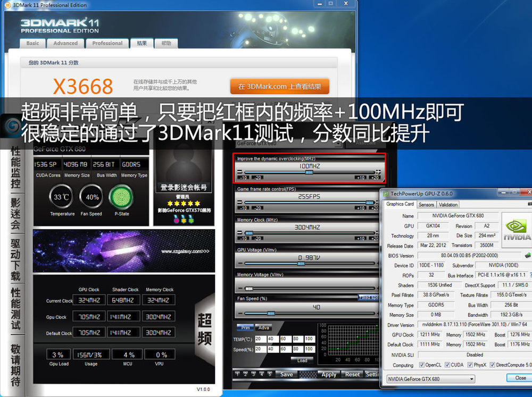Click the Save button

pos(286,374)
